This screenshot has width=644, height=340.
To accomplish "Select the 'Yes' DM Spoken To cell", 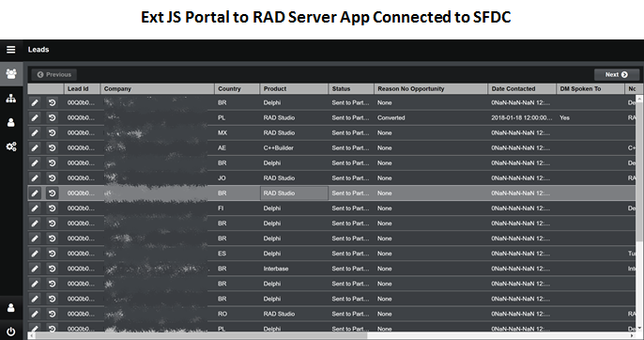I will coord(590,117).
